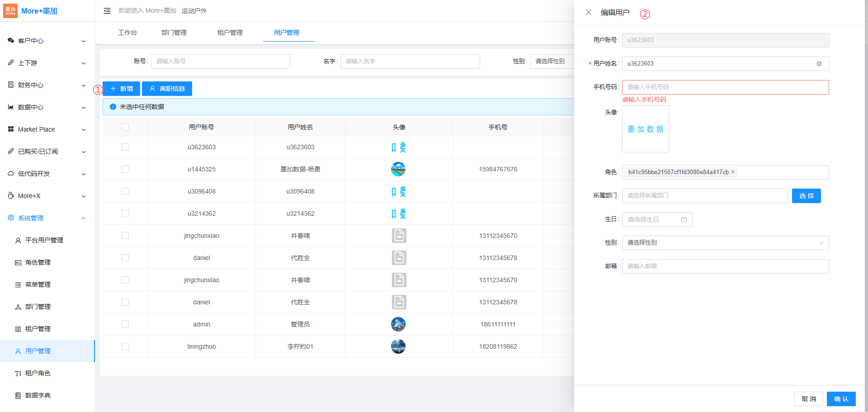The height and width of the screenshot is (412, 868).
Task: Switch to the 部门管理 tab
Action: click(x=174, y=33)
